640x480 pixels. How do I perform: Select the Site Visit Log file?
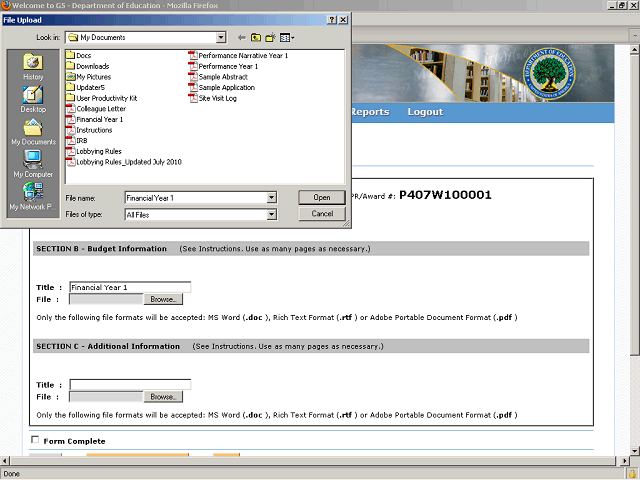pyautogui.click(x=213, y=98)
